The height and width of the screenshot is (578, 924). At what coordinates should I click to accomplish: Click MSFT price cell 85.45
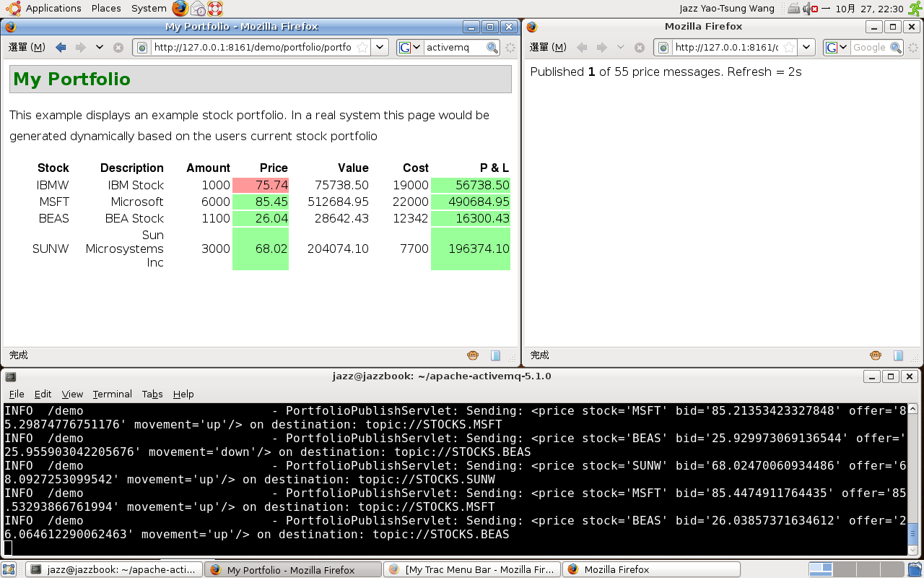click(x=261, y=202)
